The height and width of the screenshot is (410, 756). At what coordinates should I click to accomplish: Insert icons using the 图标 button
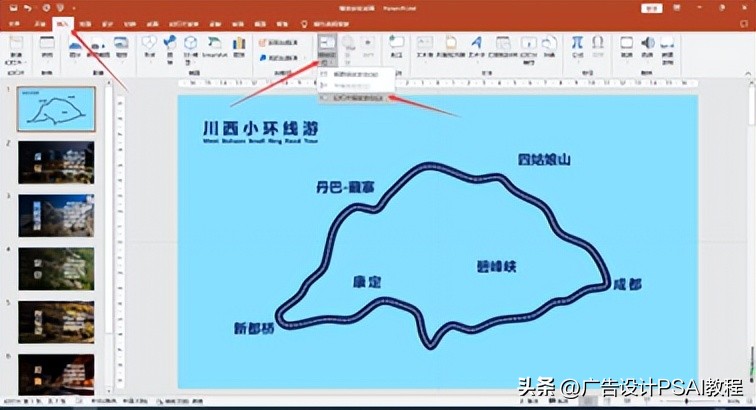tap(170, 48)
